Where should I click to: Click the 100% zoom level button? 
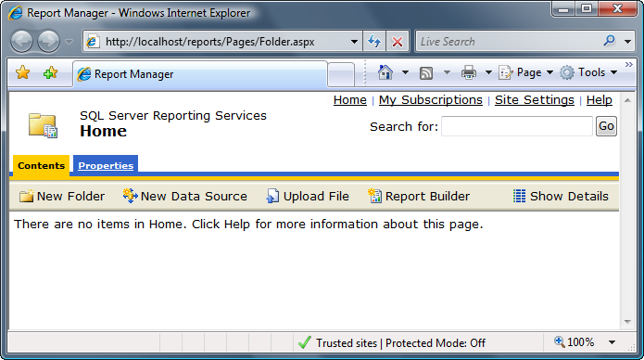pos(575,341)
